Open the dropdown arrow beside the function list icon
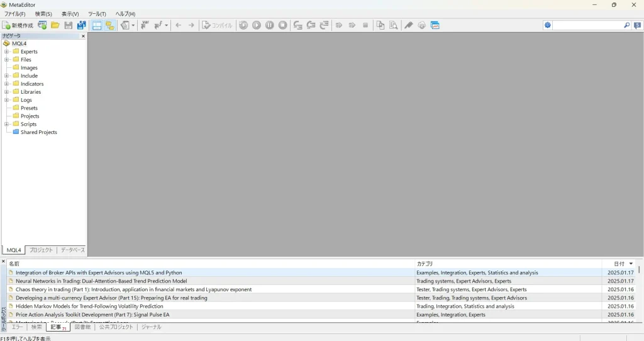This screenshot has width=644, height=341. [x=166, y=25]
